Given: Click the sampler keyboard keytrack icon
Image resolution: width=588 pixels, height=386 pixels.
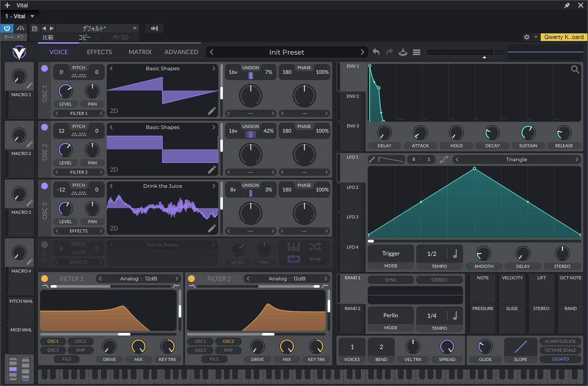Looking at the screenshot, I should coord(294,247).
